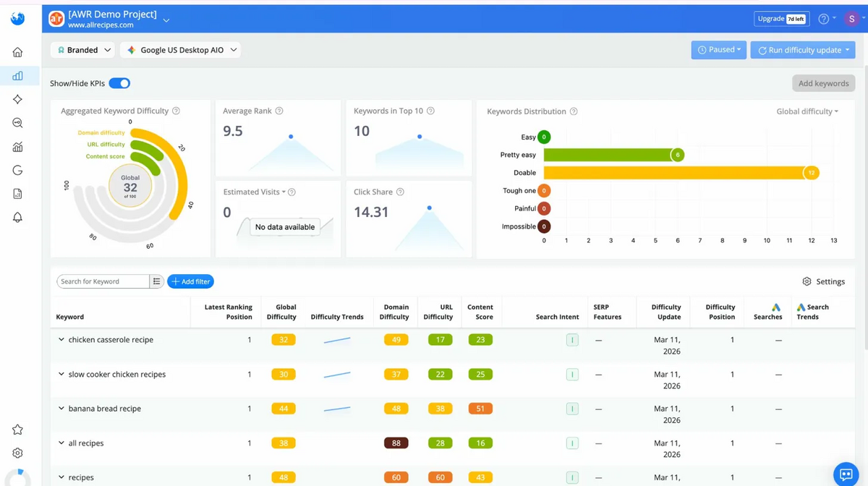This screenshot has width=868, height=486.
Task: Open the market share chart sidebar icon
Action: click(x=17, y=147)
